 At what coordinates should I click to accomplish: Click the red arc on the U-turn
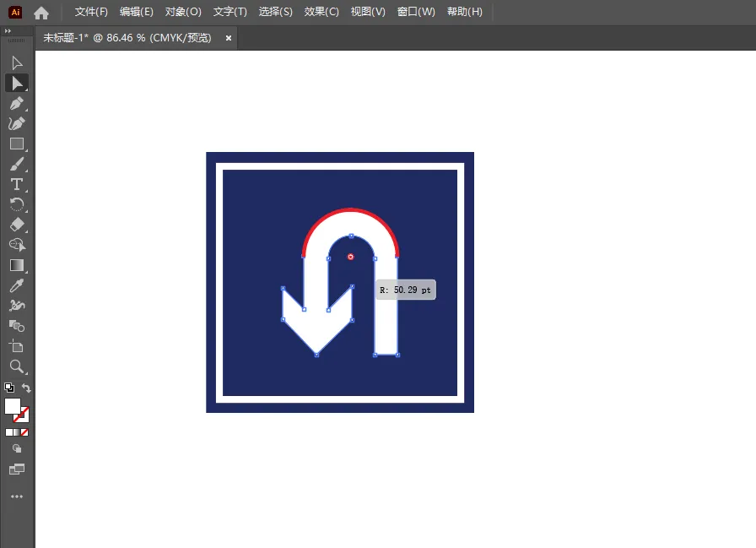pos(350,211)
